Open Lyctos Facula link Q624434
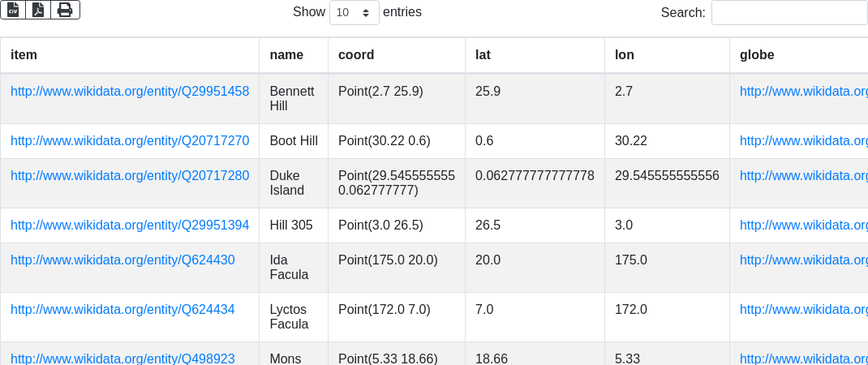Screen dimensions: 868x365 (122, 309)
